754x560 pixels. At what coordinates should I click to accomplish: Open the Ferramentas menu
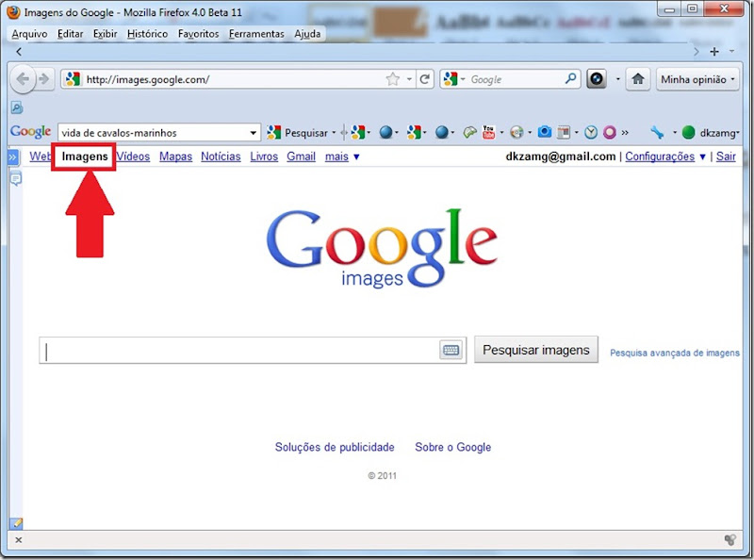[256, 34]
